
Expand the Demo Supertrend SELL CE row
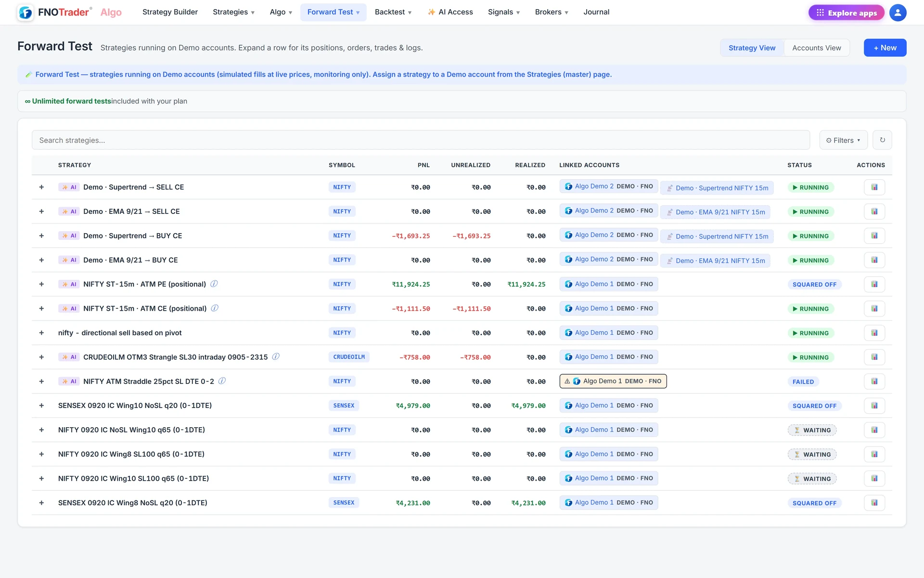point(41,187)
